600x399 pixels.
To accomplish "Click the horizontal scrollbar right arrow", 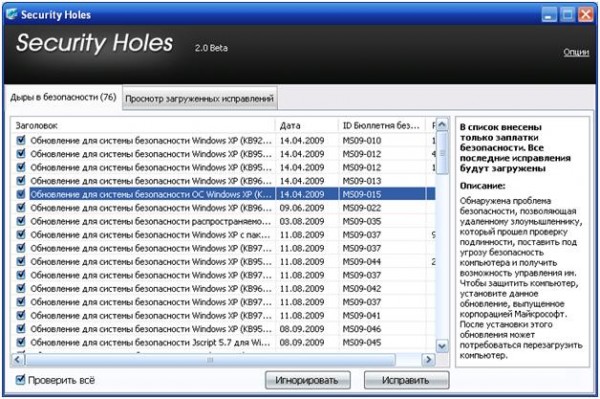I will pyautogui.click(x=429, y=360).
